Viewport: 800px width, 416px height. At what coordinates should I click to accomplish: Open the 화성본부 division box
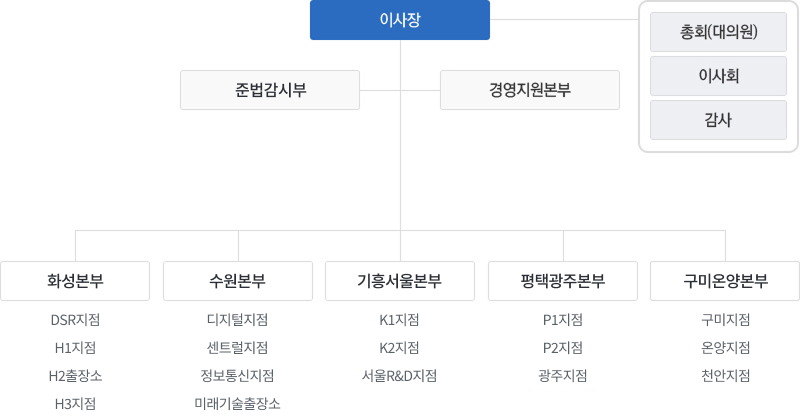[x=75, y=281]
